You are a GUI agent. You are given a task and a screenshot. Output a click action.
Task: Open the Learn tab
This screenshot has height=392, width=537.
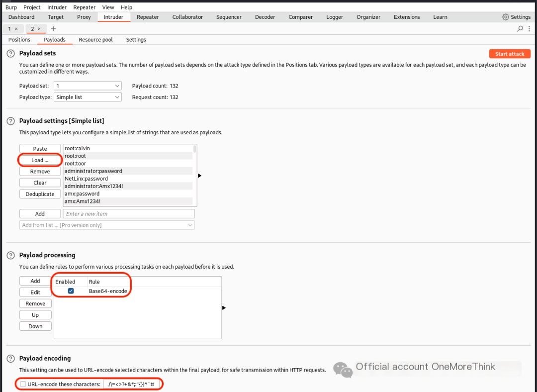pyautogui.click(x=440, y=17)
